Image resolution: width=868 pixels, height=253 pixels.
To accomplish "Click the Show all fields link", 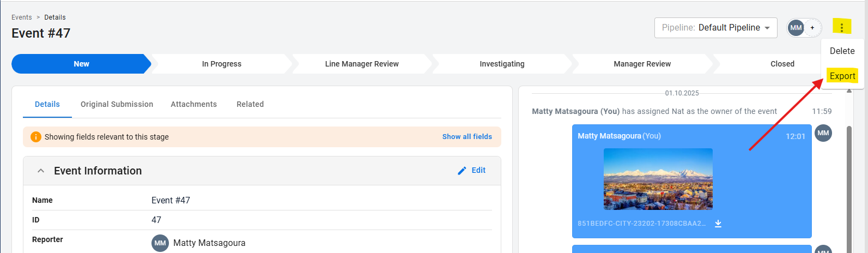I will click(x=467, y=137).
